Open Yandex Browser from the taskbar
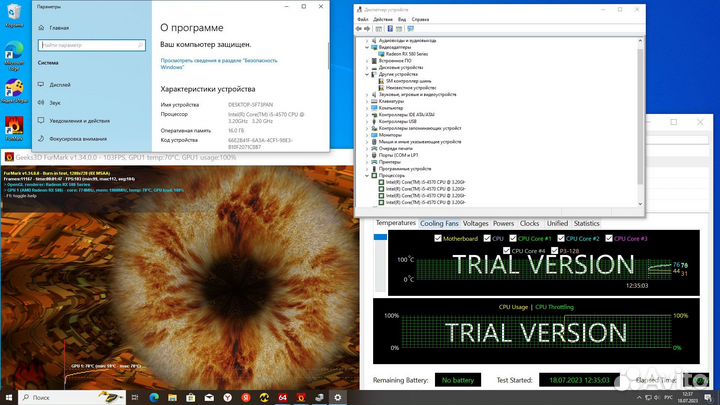720x405 pixels. click(x=227, y=398)
